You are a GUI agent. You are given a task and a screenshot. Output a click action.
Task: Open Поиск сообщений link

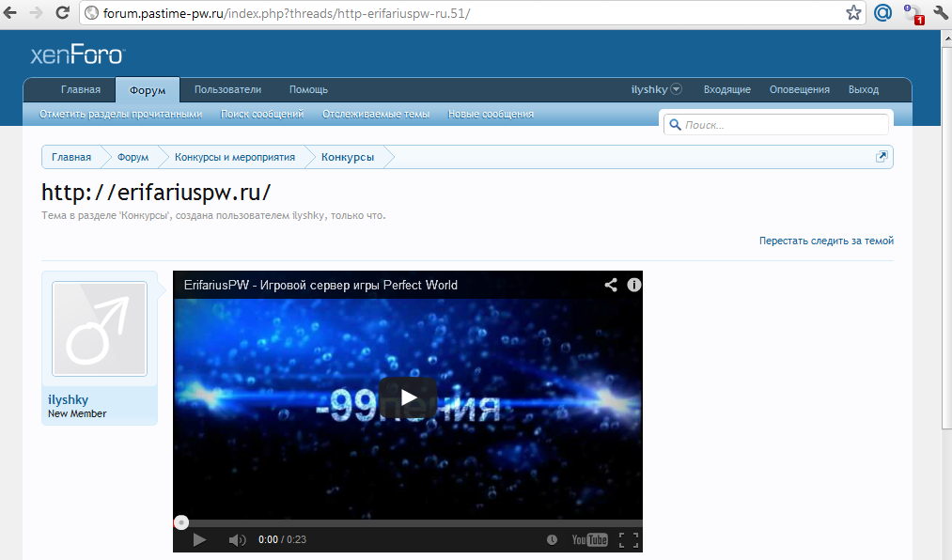(261, 114)
